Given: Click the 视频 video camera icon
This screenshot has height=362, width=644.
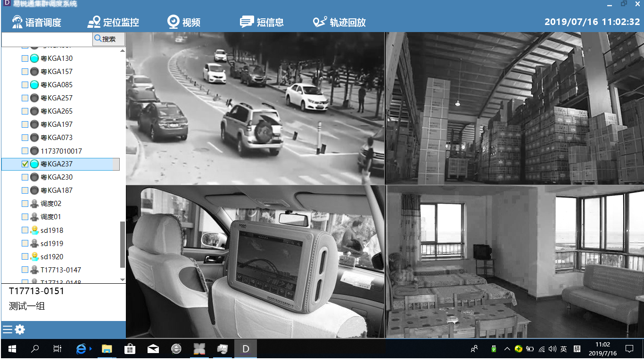Looking at the screenshot, I should pos(173,22).
